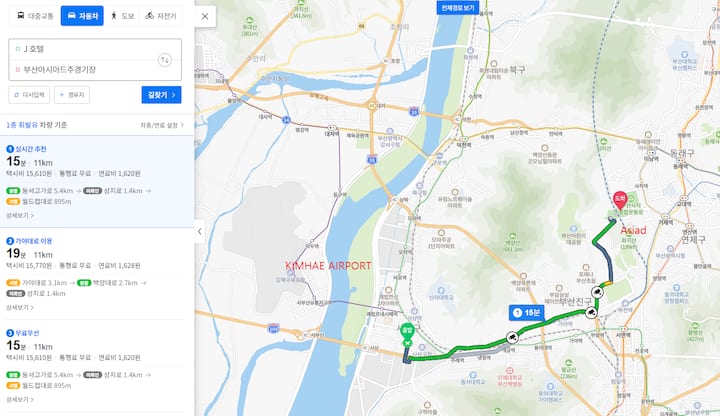720x416 pixels.
Task: Expand 상세보기 for the 실시간 추천 route
Action: pyautogui.click(x=20, y=215)
